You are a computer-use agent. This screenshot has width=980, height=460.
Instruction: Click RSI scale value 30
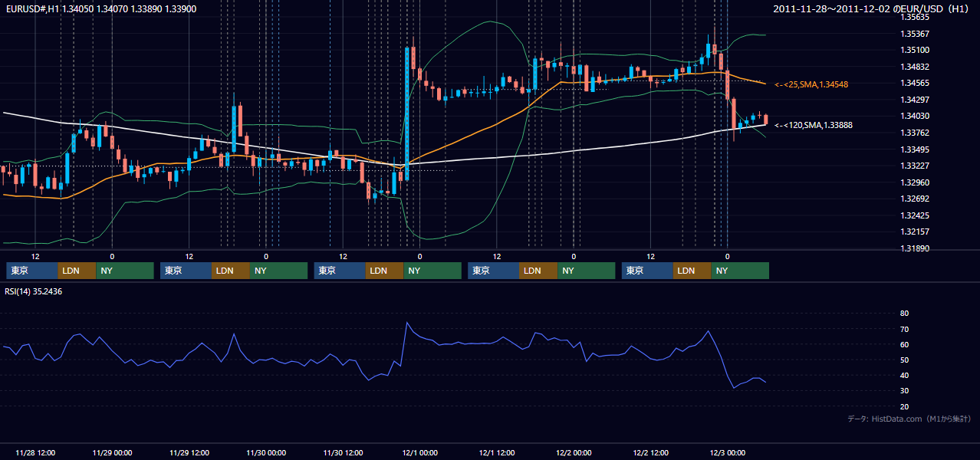click(x=904, y=391)
